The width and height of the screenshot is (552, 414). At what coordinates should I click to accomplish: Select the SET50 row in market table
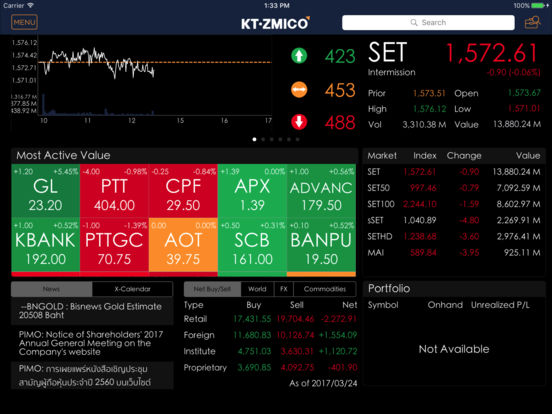(453, 188)
